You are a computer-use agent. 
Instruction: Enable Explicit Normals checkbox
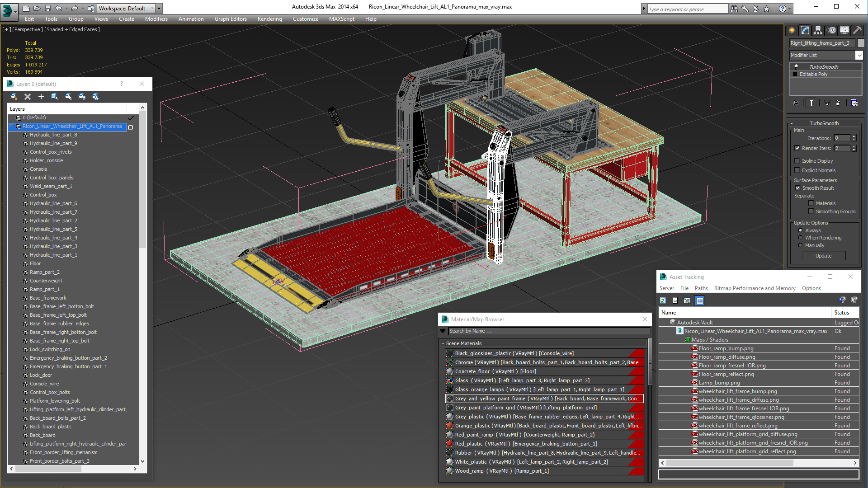pyautogui.click(x=797, y=170)
